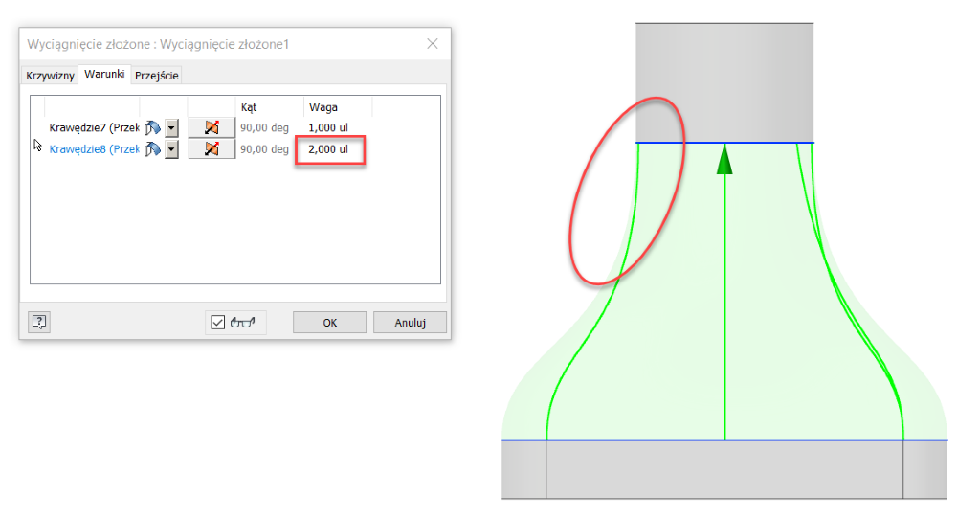Expand the Krawędzie8 condition dropdown
Viewport: 980px width, 519px height.
coord(171,149)
